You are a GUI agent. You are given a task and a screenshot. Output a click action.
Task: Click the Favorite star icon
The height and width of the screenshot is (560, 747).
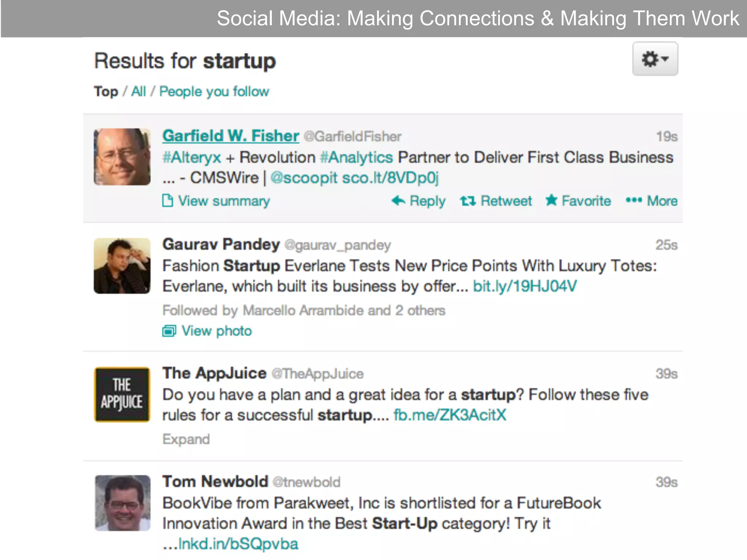click(551, 200)
